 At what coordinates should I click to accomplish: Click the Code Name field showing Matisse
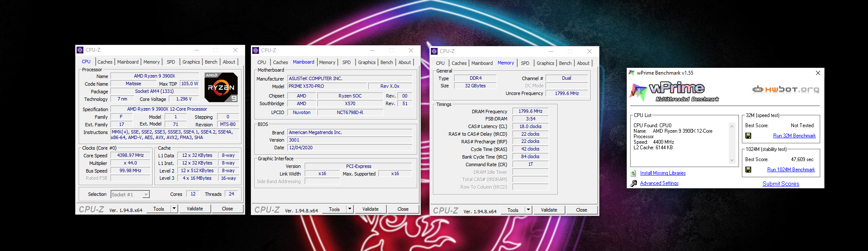pyautogui.click(x=133, y=84)
